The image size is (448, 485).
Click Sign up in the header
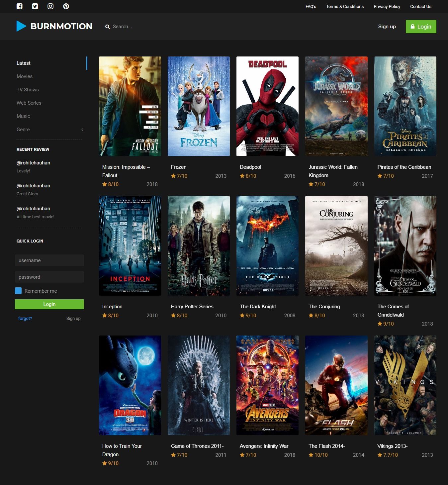(x=387, y=27)
